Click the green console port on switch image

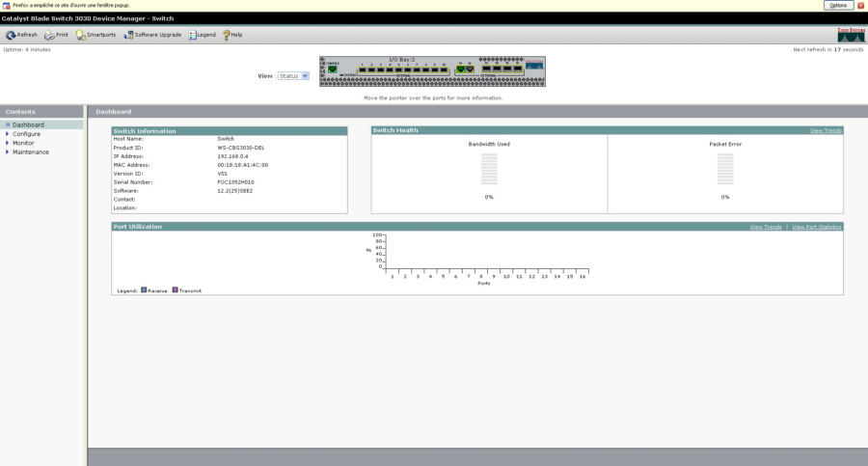point(333,69)
